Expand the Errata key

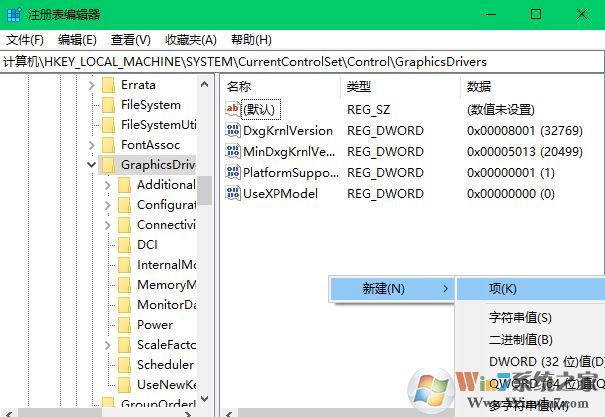point(91,85)
